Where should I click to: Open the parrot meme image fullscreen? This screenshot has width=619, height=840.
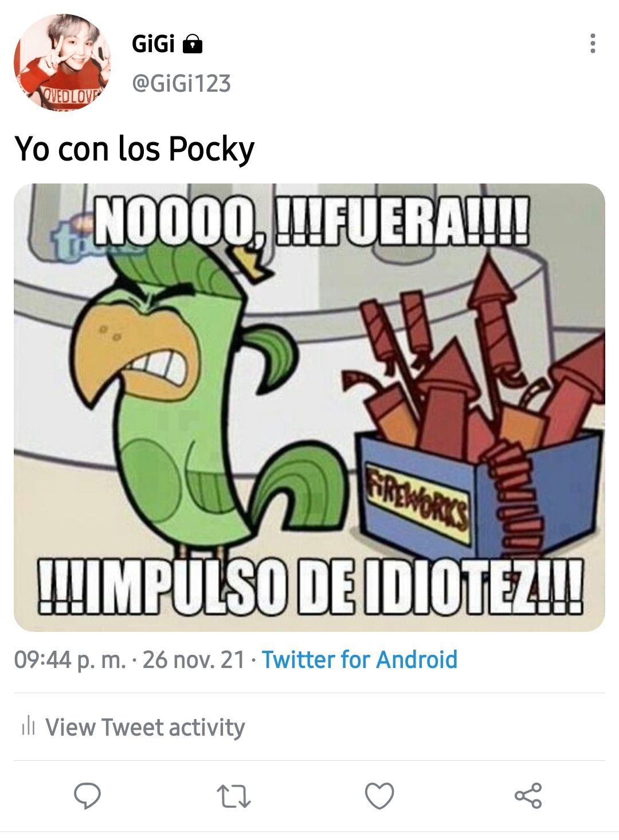click(x=309, y=407)
